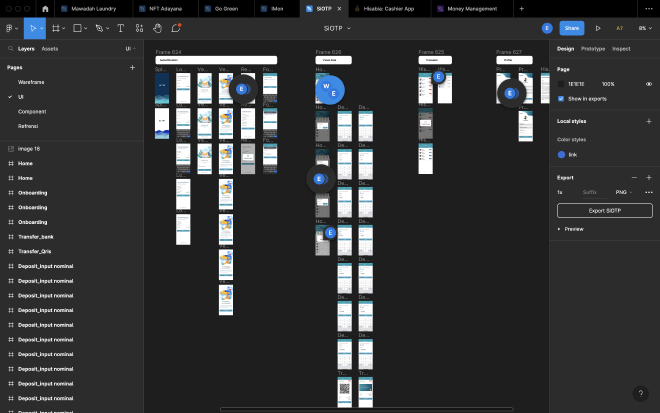Collapse pages list via UI dropdown
The width and height of the screenshot is (660, 413).
coord(130,49)
